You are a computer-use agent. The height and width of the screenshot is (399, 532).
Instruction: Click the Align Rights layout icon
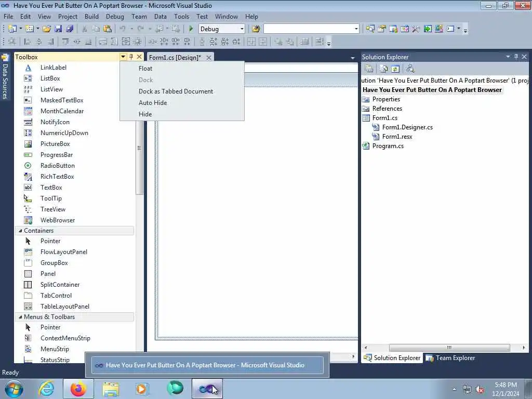coord(50,42)
